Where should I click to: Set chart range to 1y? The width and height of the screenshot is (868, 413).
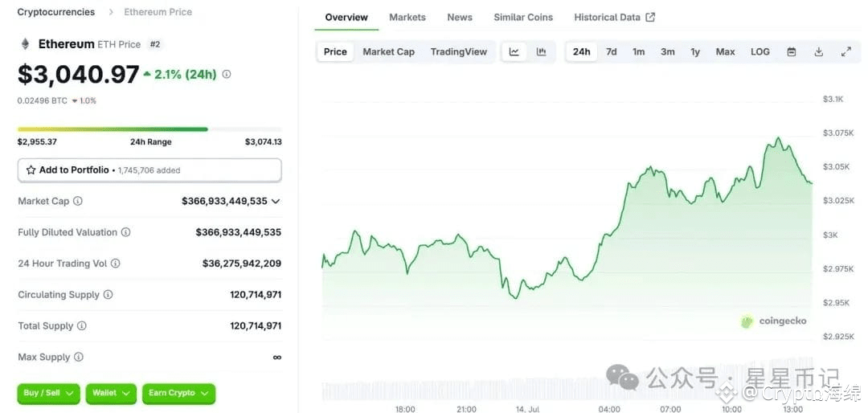point(695,51)
